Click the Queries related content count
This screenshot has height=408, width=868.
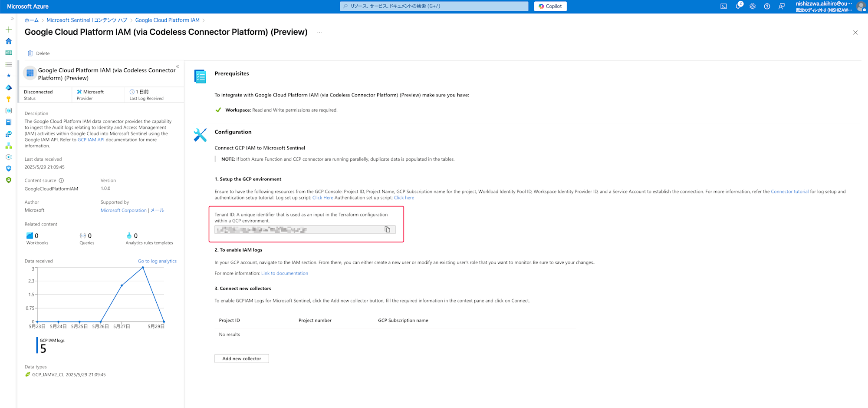coord(87,239)
